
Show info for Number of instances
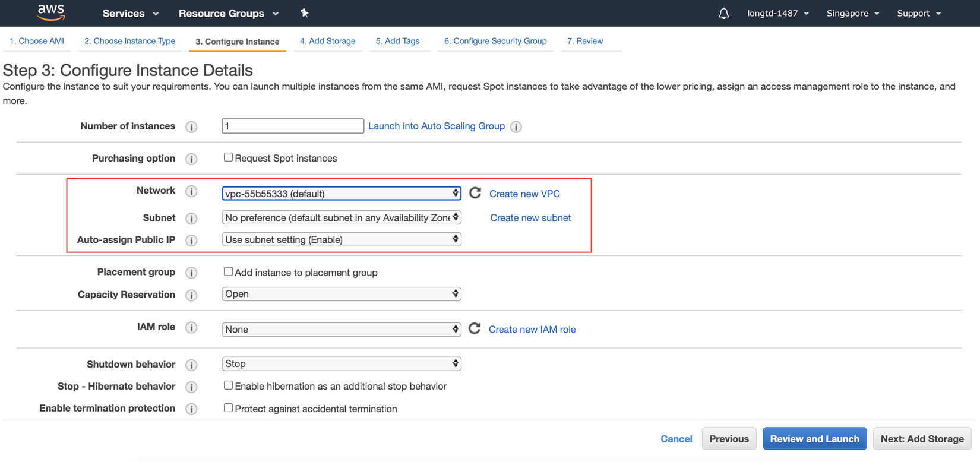191,126
